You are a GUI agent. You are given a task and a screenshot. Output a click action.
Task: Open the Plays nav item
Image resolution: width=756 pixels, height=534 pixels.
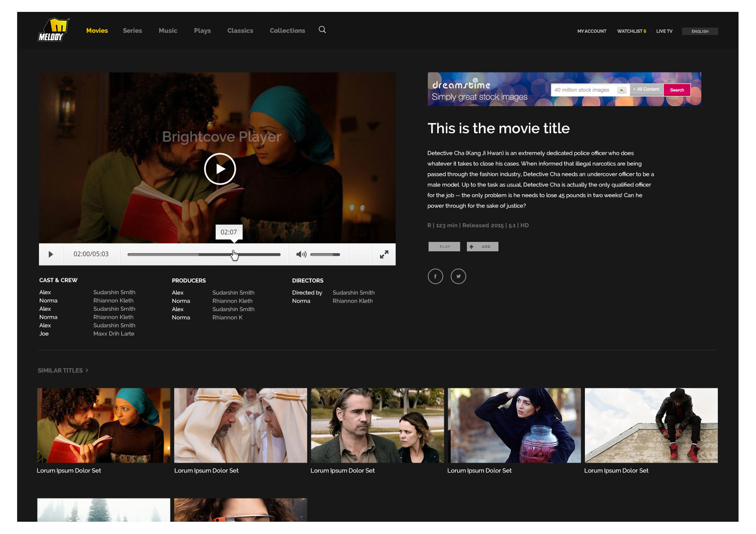point(202,30)
